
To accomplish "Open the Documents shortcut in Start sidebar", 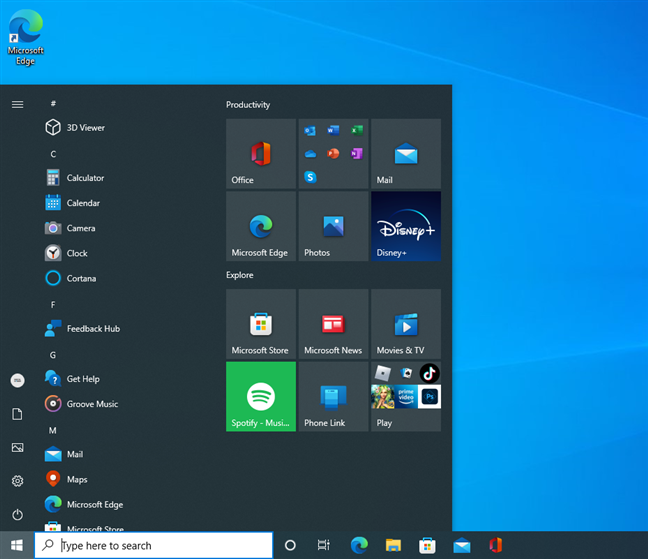I will [17, 414].
